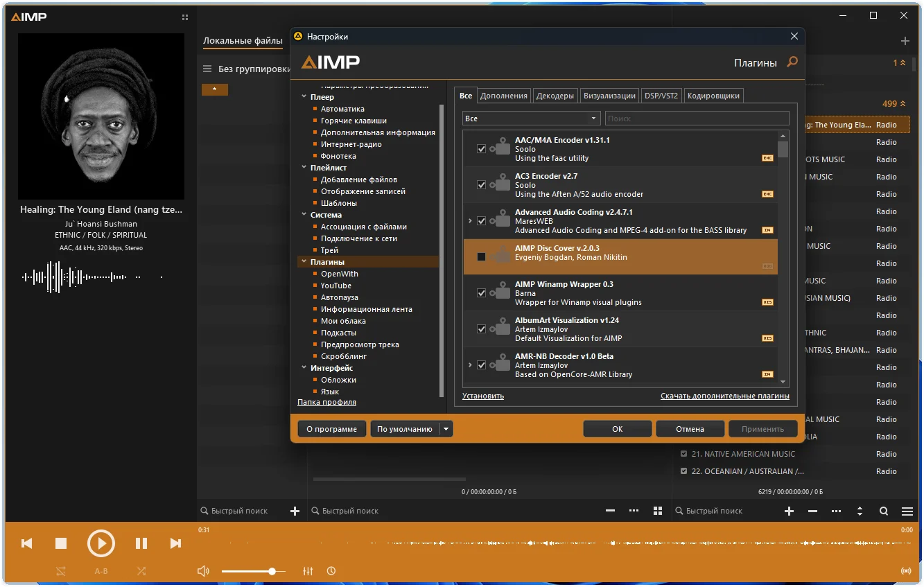
Task: Enable the AIMP Disc Cover plugin checkbox
Action: coord(482,257)
